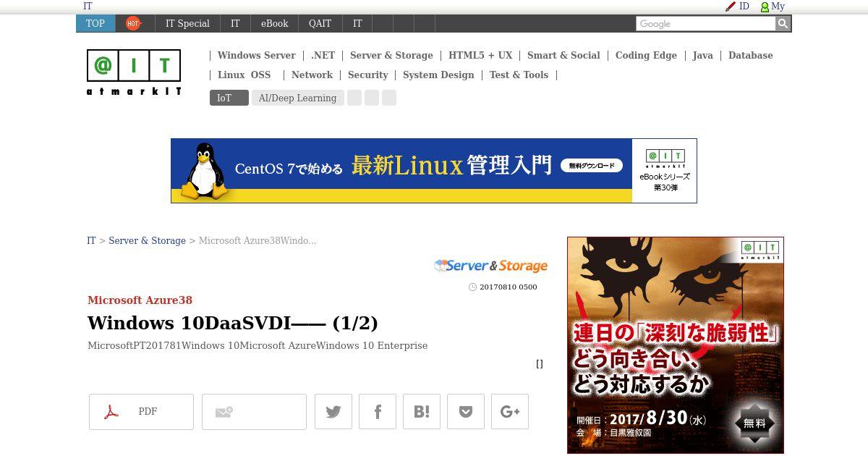This screenshot has height=456, width=868.
Task: Click the ID login link
Action: (744, 7)
